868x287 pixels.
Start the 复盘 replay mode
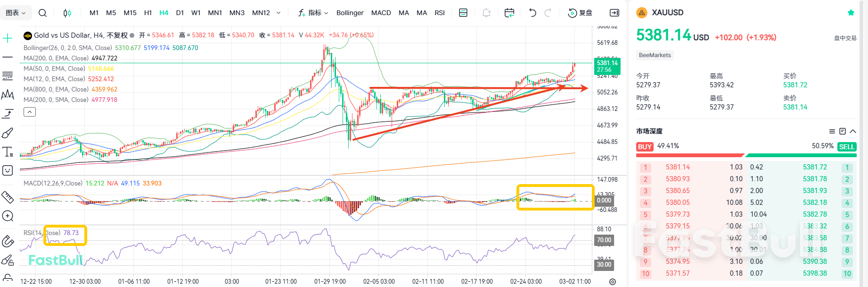[x=580, y=13]
